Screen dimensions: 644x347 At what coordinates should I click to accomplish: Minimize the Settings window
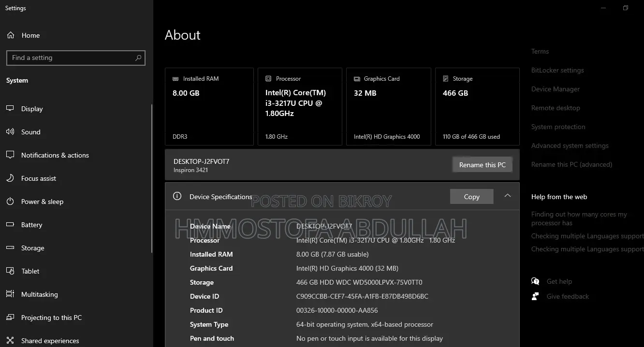pyautogui.click(x=603, y=8)
